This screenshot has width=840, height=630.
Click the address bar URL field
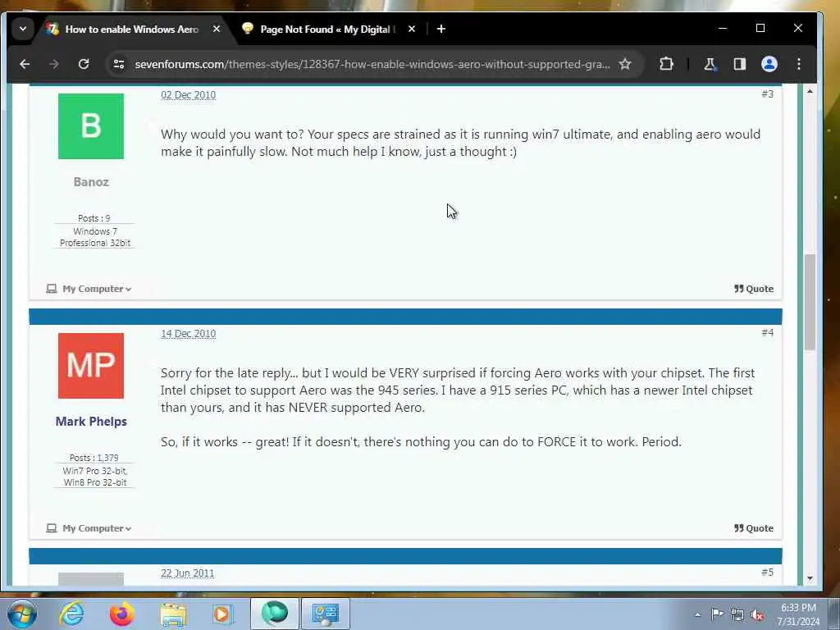point(372,64)
